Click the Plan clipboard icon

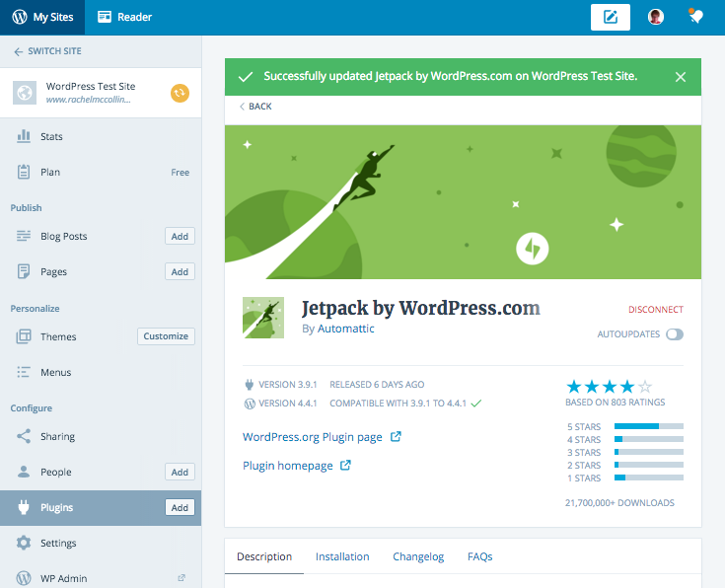click(24, 172)
